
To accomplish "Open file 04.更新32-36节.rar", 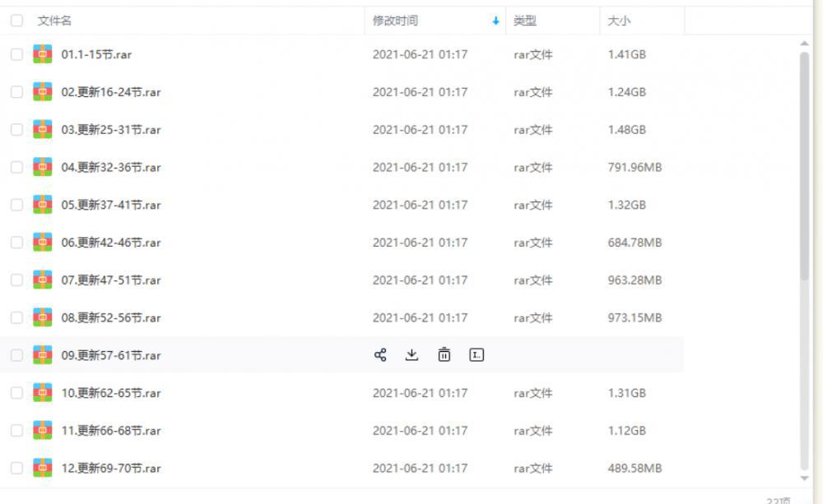I will coord(111,167).
